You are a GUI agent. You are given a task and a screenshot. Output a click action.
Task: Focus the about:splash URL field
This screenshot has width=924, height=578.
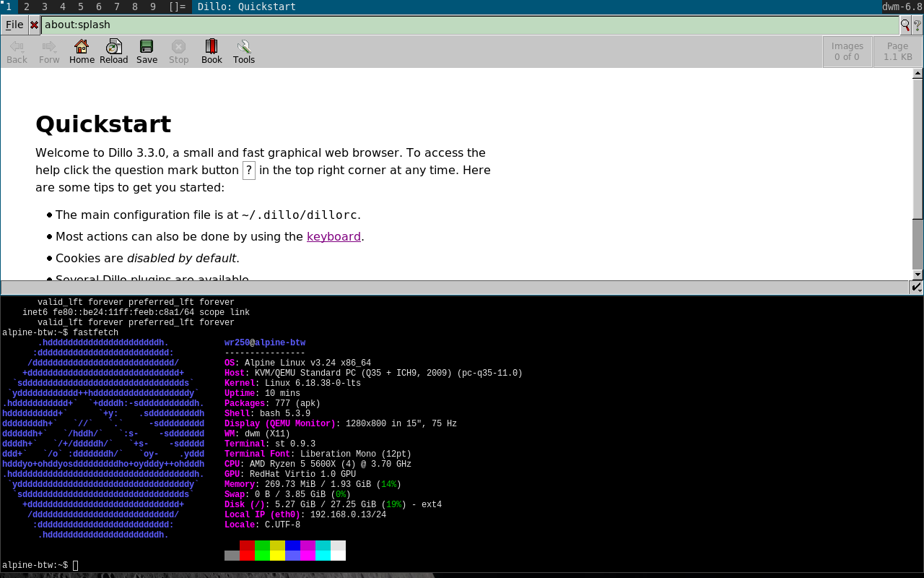coord(470,25)
